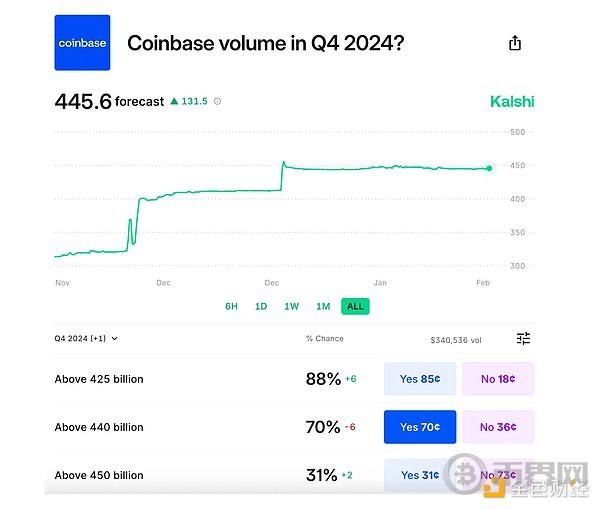The height and width of the screenshot is (509, 600).
Task: Buy Yes 85¢ for Above 425 billion
Action: (x=420, y=379)
